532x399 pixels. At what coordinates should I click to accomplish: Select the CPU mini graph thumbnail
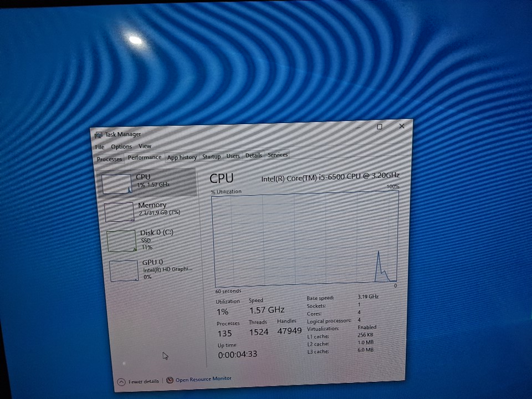[117, 183]
